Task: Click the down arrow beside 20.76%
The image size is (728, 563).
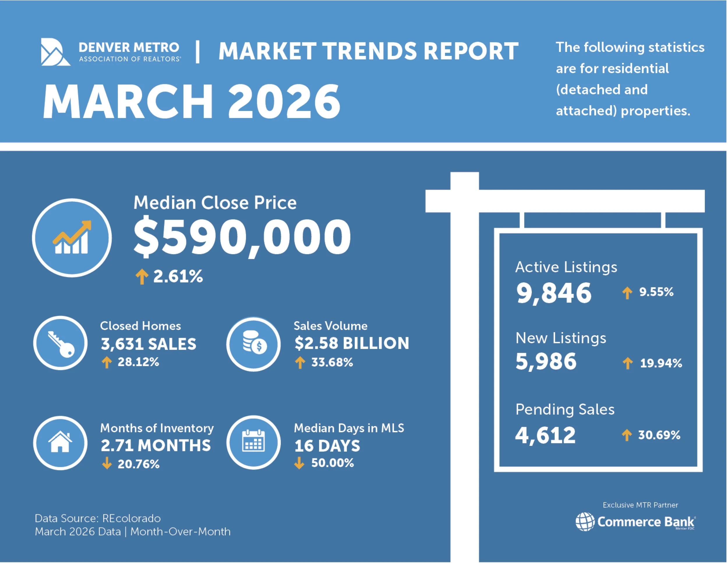Action: point(106,463)
